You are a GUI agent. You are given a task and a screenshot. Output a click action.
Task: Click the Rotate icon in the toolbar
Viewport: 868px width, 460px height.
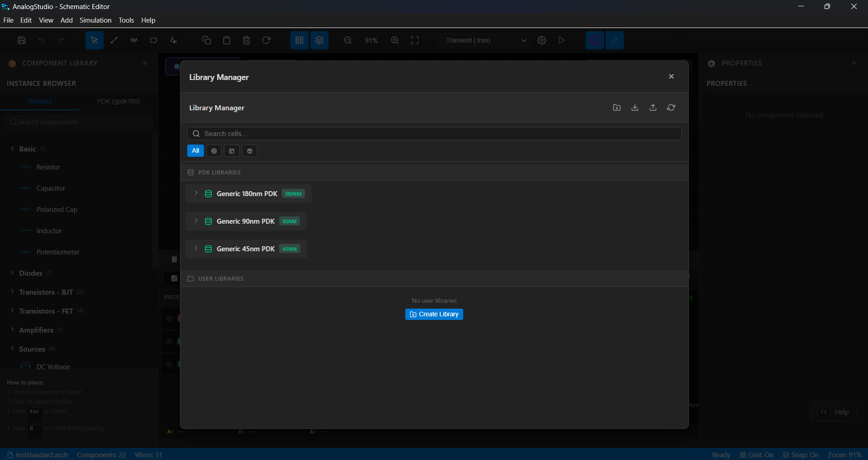point(266,40)
